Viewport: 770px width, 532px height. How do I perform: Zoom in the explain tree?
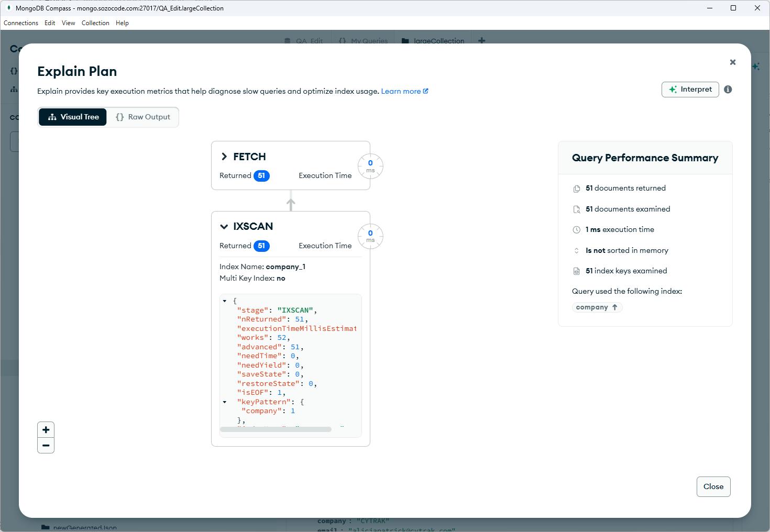pos(46,430)
